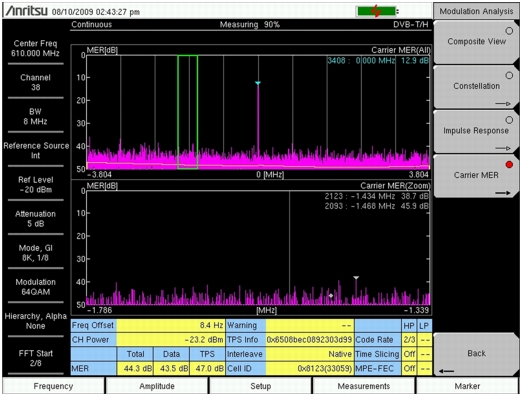Screen dimensions: 521x395
Task: Click the Attenuation 5 dB setting
Action: 35,219
